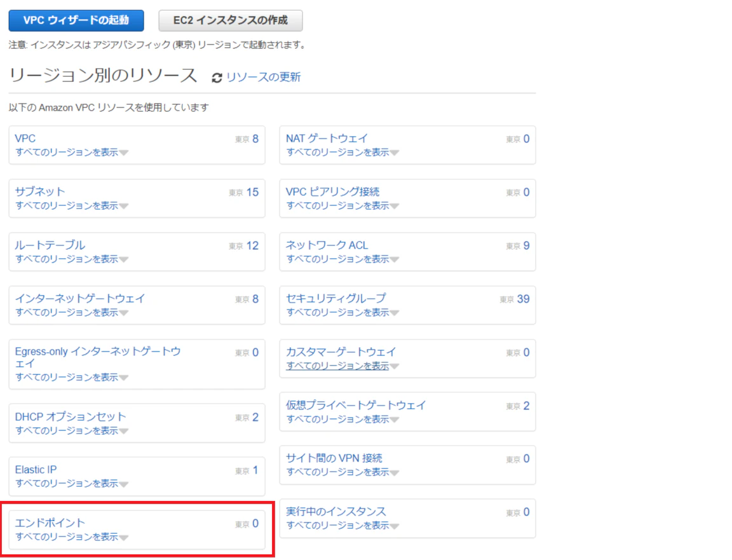
Task: Expand all regions under Elastic IP
Action: coord(71,483)
